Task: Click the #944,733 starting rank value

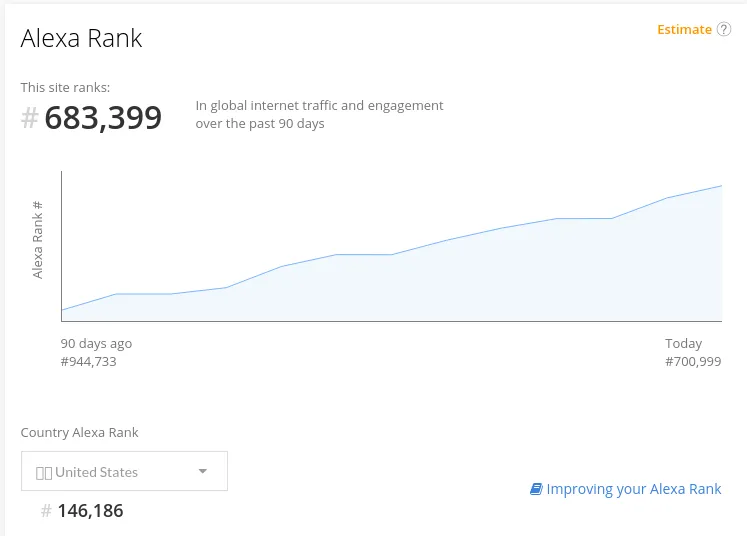Action: (89, 362)
